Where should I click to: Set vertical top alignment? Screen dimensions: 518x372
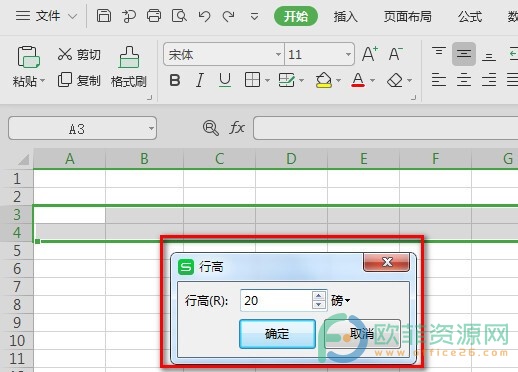click(439, 52)
